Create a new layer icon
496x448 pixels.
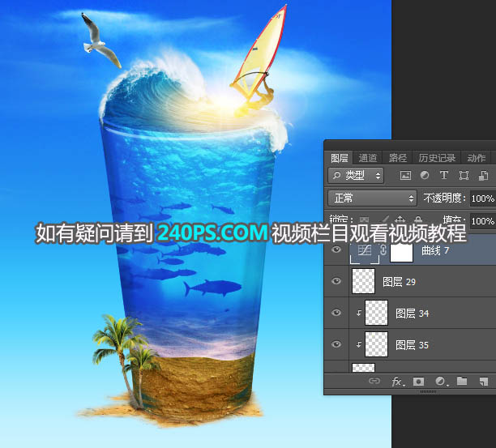click(484, 382)
